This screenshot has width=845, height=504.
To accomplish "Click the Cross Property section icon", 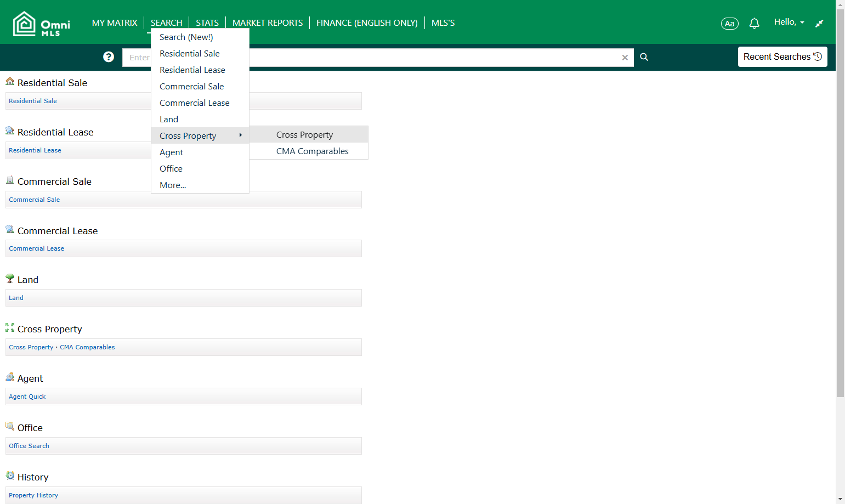I will click(10, 327).
